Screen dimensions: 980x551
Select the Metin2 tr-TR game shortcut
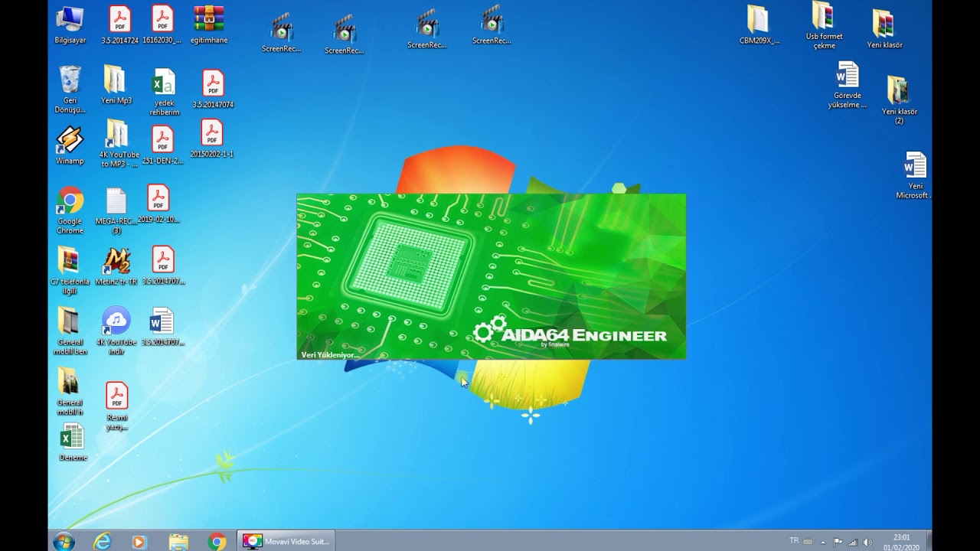[x=117, y=266]
